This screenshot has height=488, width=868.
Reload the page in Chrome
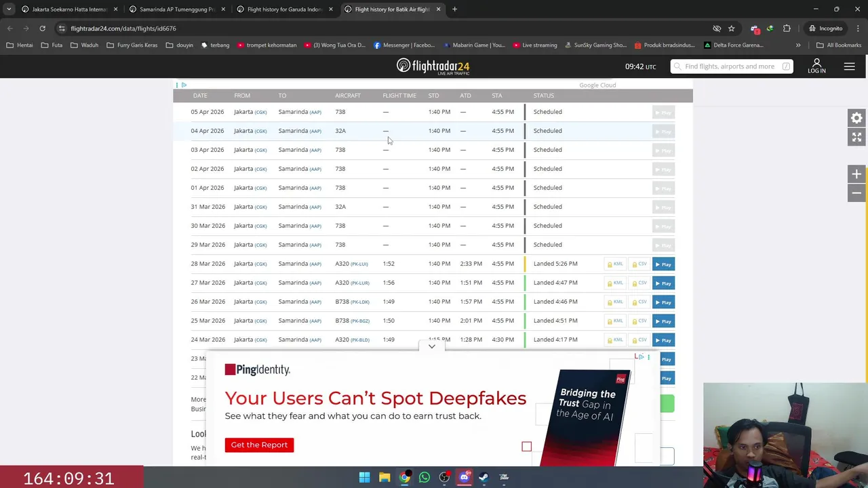coord(42,28)
